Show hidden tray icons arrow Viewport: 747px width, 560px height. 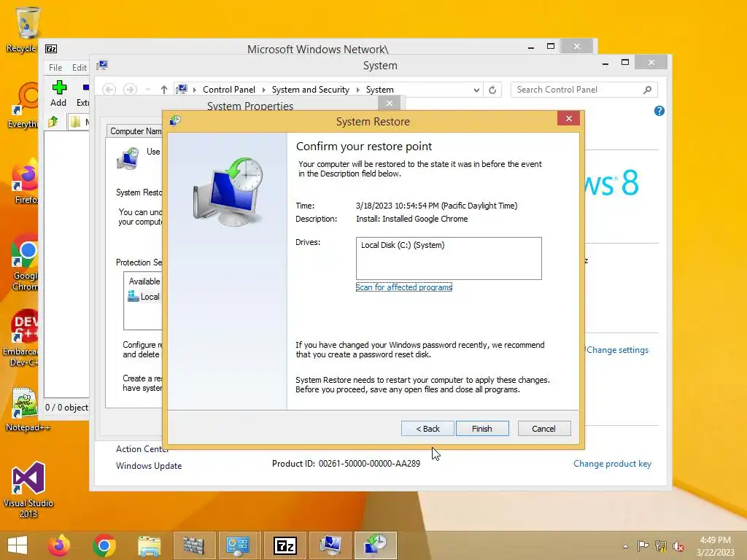click(x=625, y=546)
